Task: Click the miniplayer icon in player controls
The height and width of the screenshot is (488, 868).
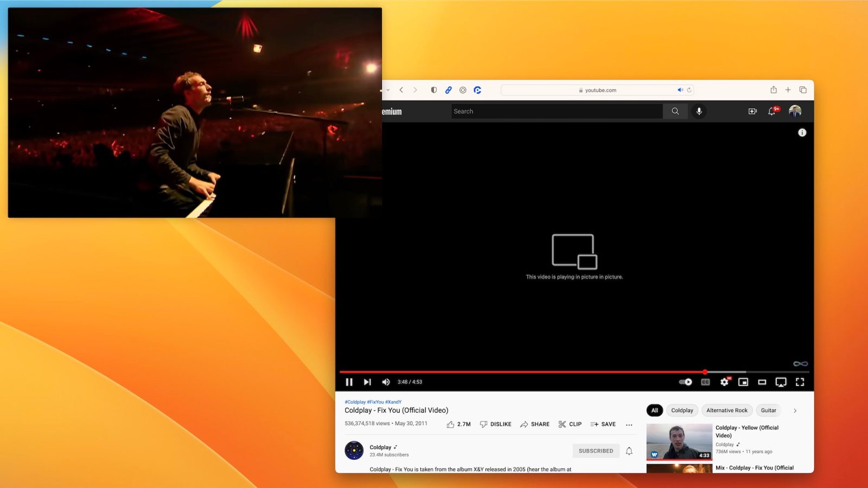Action: click(743, 382)
